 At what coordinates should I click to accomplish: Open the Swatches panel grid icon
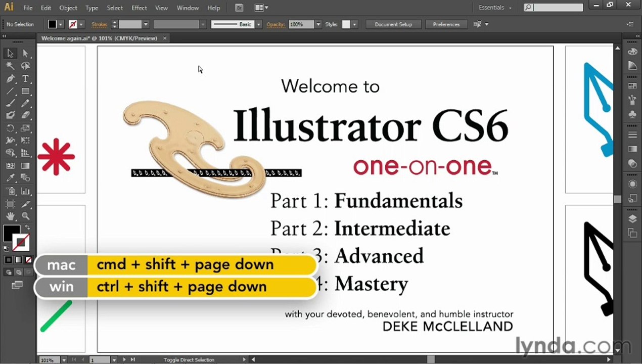pyautogui.click(x=632, y=86)
